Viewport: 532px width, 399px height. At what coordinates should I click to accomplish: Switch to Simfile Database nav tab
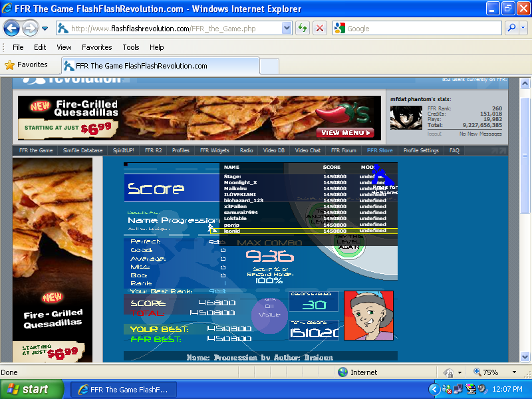[x=83, y=150]
